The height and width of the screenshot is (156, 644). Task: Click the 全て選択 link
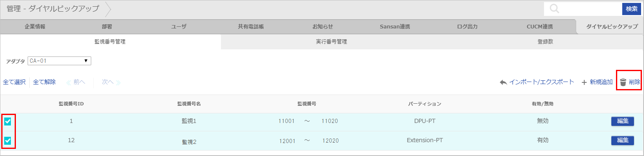pyautogui.click(x=14, y=82)
